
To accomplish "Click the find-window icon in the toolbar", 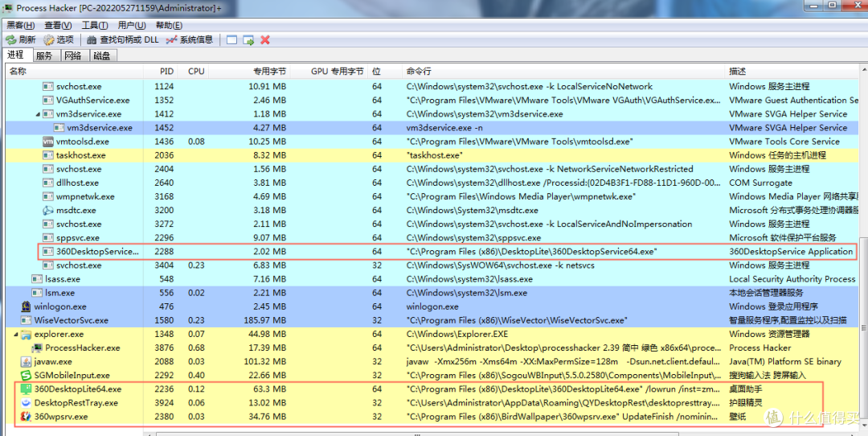I will point(232,40).
